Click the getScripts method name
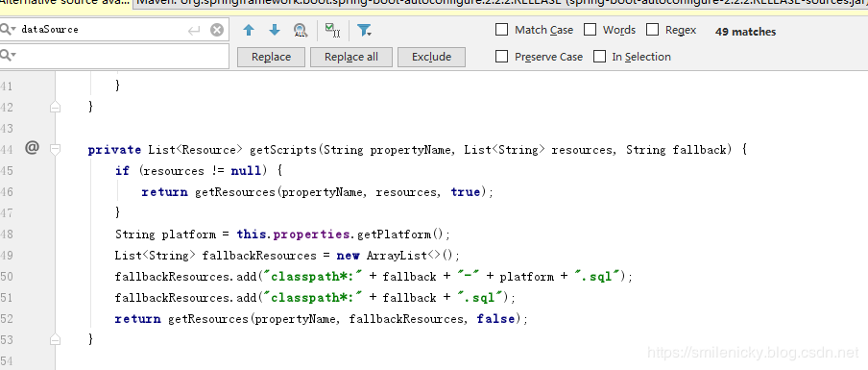 pyautogui.click(x=284, y=150)
